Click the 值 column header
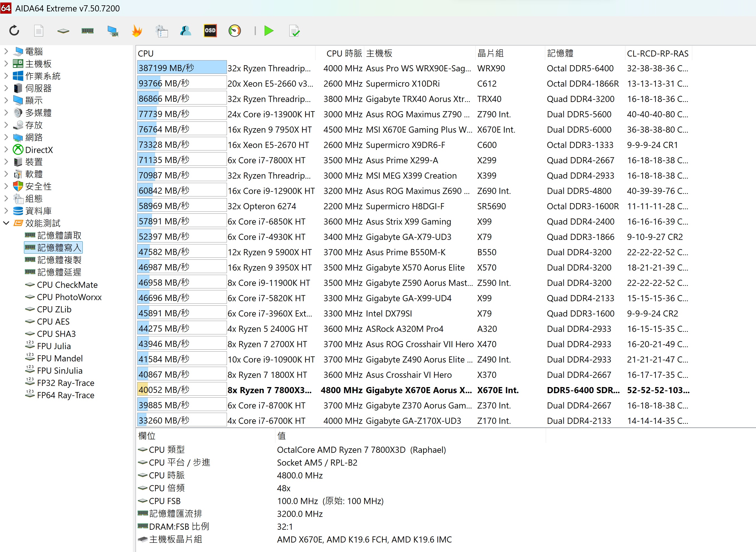Viewport: 756px width, 552px height. point(411,436)
